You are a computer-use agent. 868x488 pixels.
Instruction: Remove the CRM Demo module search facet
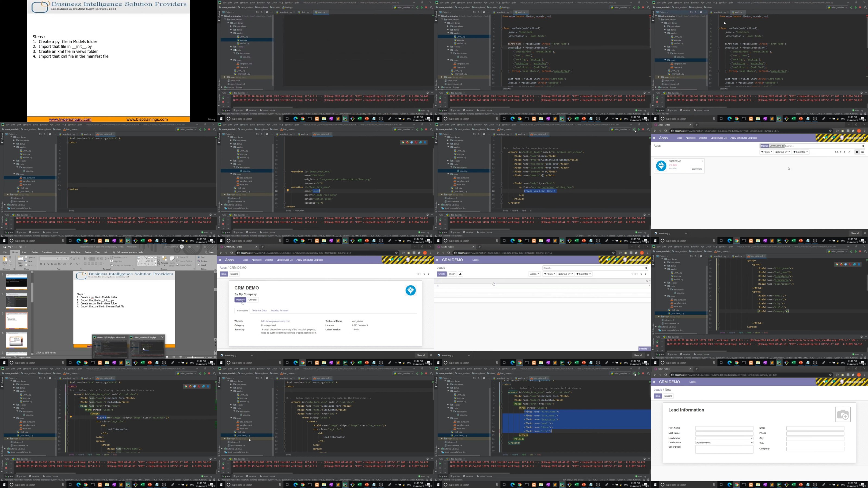(783, 146)
